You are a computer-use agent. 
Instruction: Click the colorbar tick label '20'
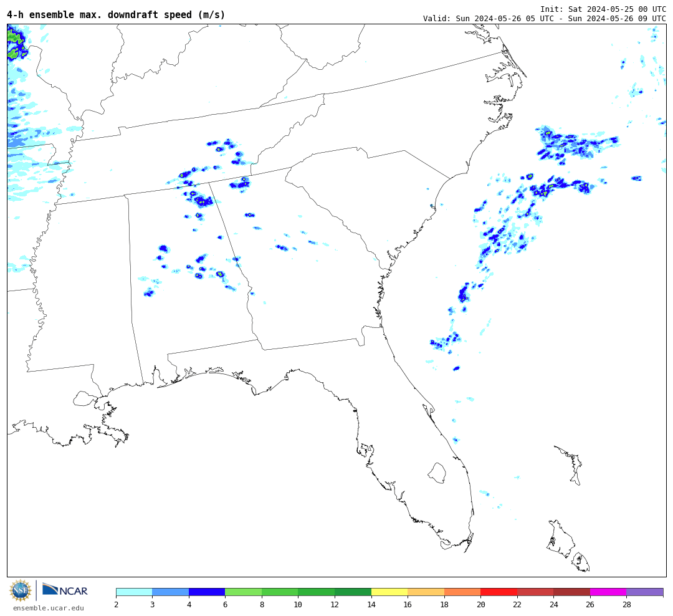(480, 604)
